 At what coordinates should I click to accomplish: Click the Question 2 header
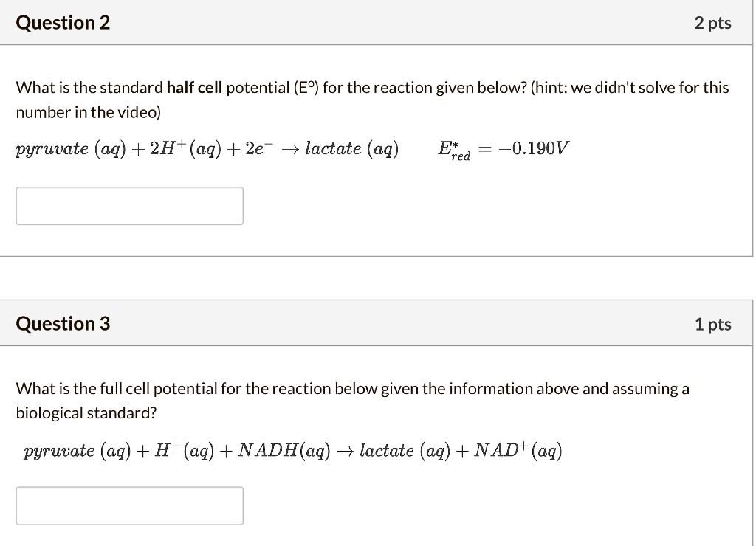[62, 22]
